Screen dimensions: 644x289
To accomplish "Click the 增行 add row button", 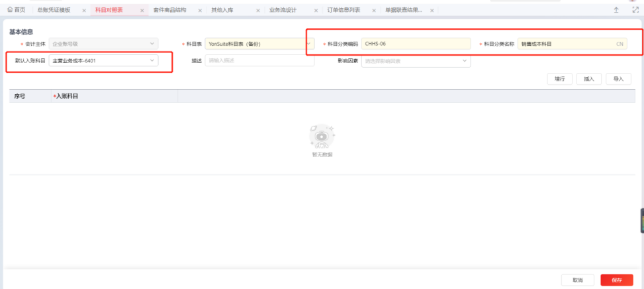I will point(559,79).
